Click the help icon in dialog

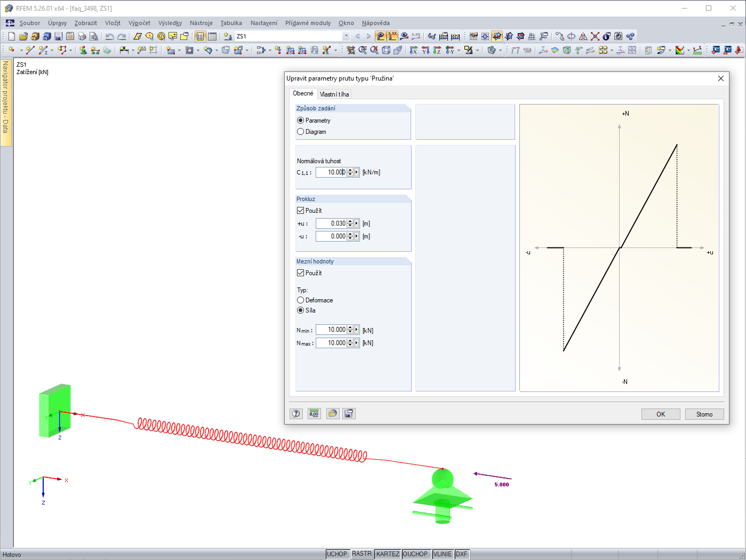[296, 414]
